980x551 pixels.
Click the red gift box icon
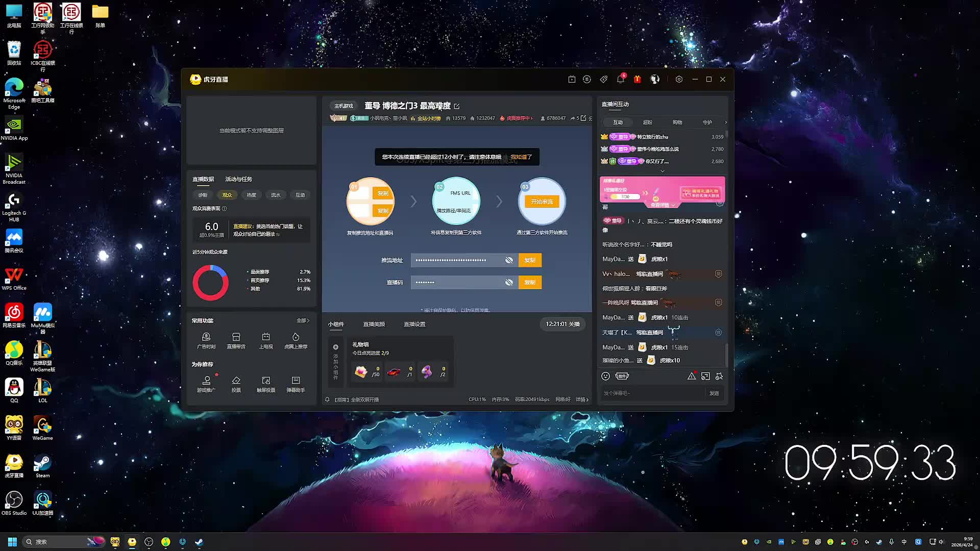[x=638, y=79]
